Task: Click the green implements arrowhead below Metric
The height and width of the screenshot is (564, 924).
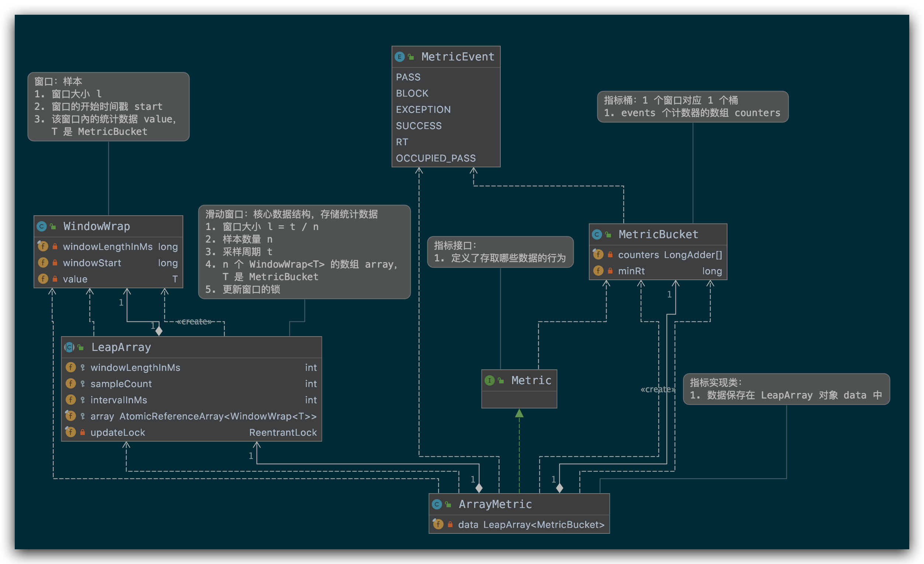Action: (519, 413)
